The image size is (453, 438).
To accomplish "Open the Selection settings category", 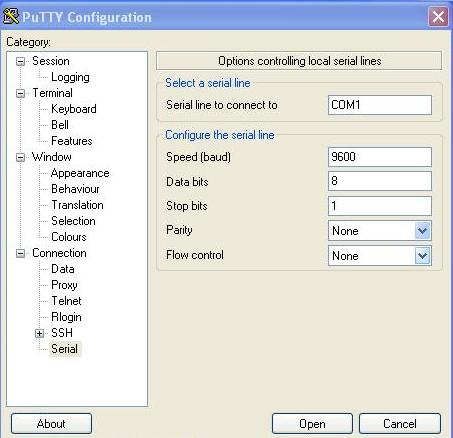I will pyautogui.click(x=73, y=221).
